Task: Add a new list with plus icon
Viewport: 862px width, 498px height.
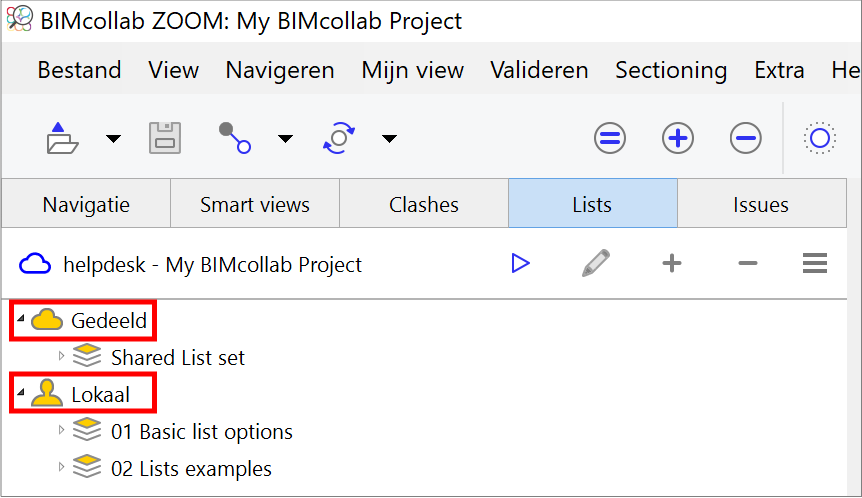Action: pyautogui.click(x=672, y=263)
